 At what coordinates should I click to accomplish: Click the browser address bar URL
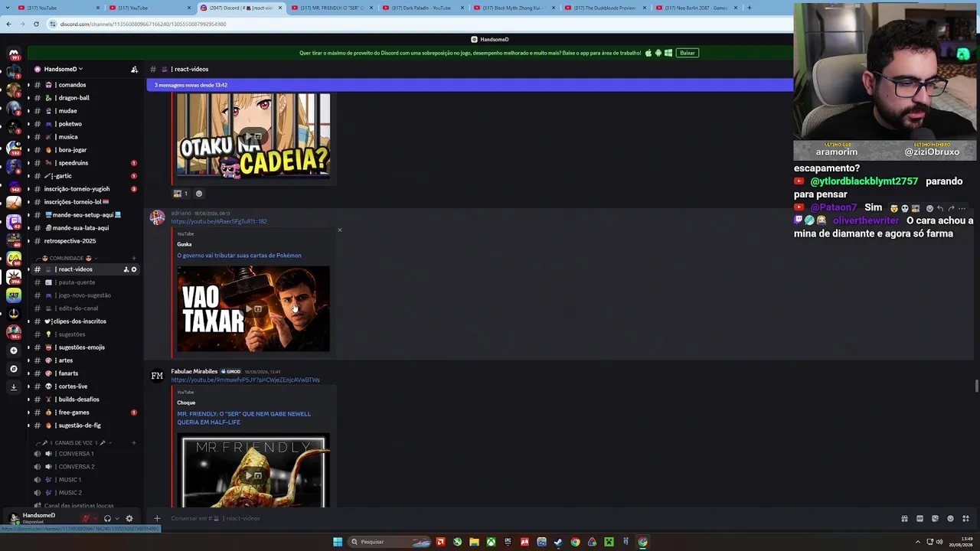(x=143, y=24)
